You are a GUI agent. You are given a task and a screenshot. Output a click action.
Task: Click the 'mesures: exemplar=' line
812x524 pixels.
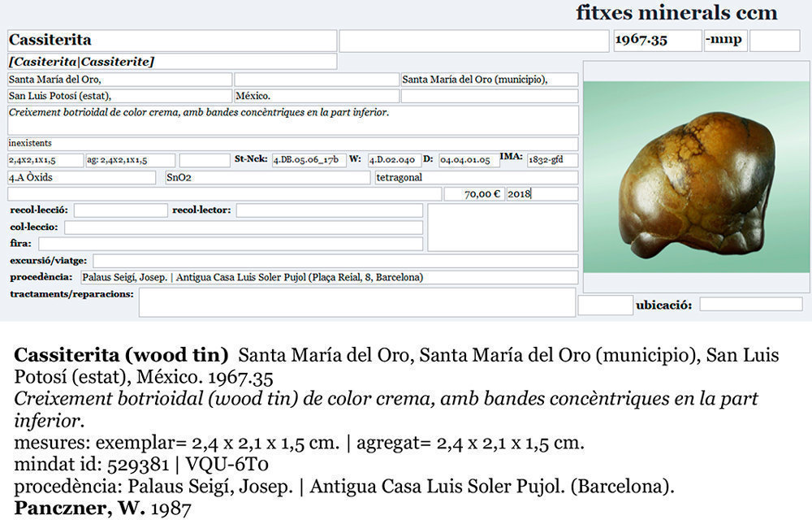coord(299,443)
